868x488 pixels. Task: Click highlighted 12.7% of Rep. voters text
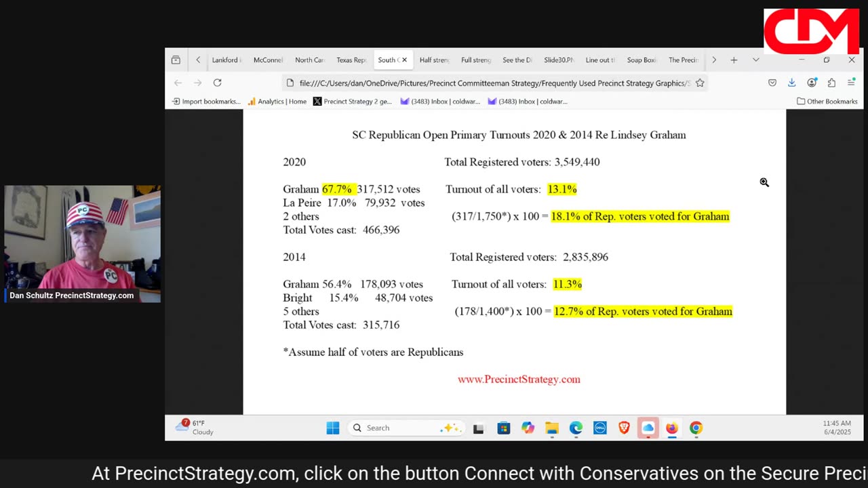coord(643,311)
